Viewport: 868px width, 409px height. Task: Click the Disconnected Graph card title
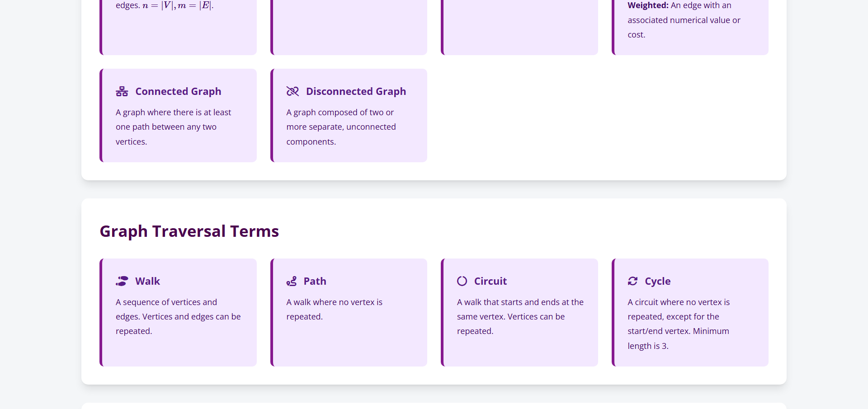pyautogui.click(x=356, y=91)
